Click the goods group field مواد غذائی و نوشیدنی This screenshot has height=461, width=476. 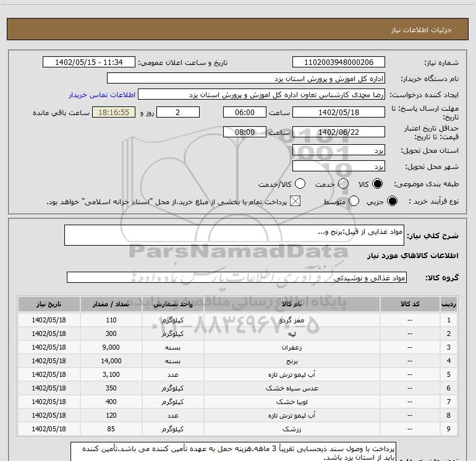237,277
